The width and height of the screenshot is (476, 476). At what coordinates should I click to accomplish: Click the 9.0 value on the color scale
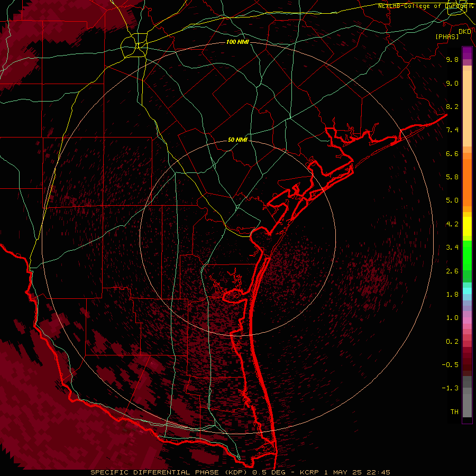pos(452,83)
